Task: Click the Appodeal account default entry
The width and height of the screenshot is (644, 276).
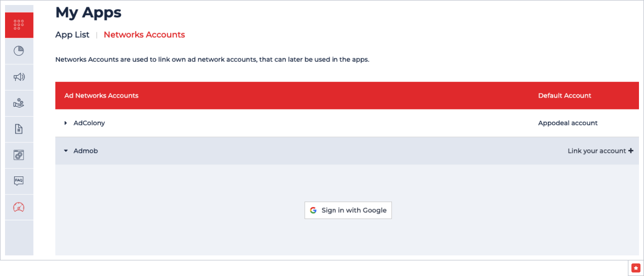Action: 568,123
